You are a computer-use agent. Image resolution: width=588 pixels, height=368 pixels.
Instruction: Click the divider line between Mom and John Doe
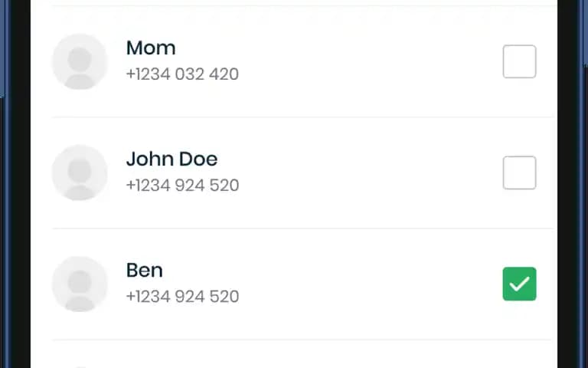pos(302,117)
